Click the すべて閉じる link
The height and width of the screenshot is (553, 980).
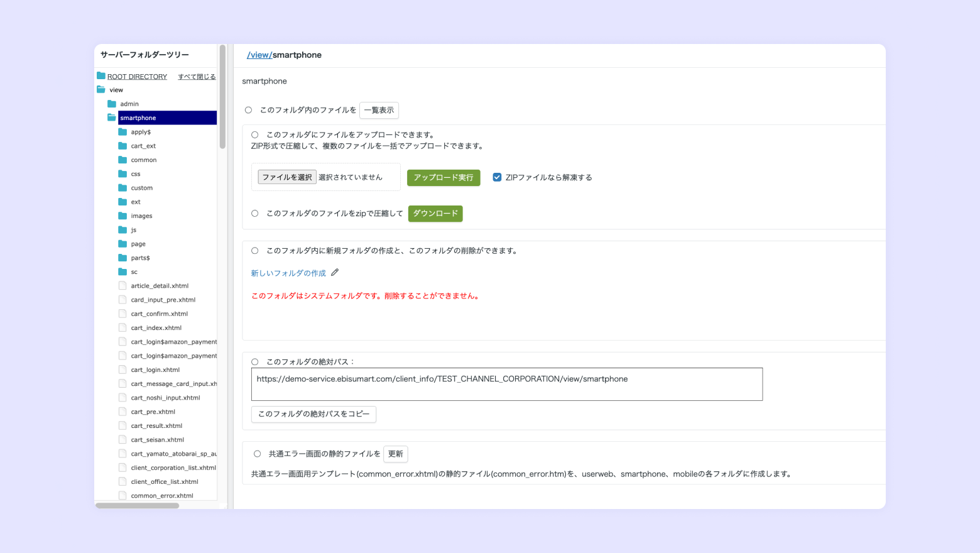click(x=197, y=77)
